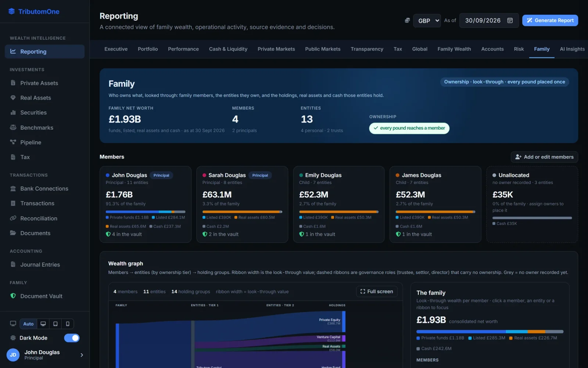Open the Sarah Douglas member card
This screenshot has width=588, height=368.
click(242, 204)
